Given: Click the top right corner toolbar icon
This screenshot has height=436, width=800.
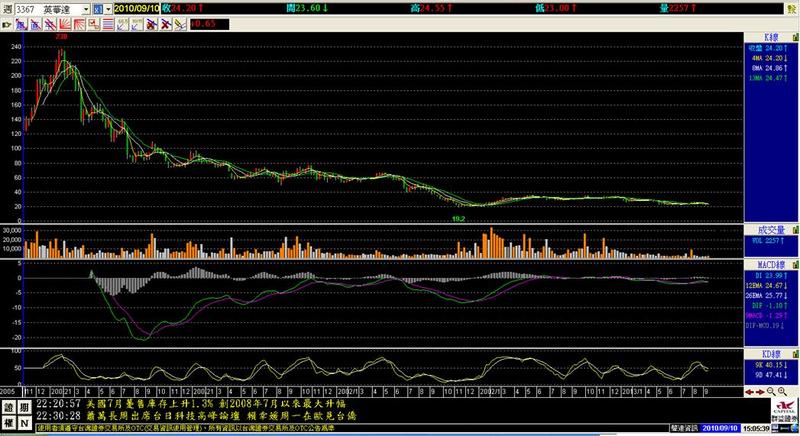Looking at the screenshot, I should [x=791, y=9].
